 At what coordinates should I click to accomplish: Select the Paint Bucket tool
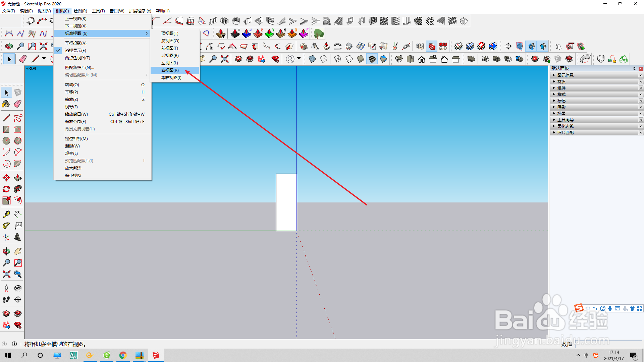tap(6, 104)
